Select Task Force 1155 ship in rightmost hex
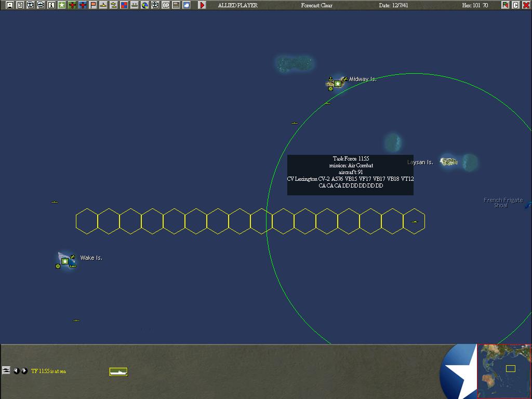 point(414,221)
